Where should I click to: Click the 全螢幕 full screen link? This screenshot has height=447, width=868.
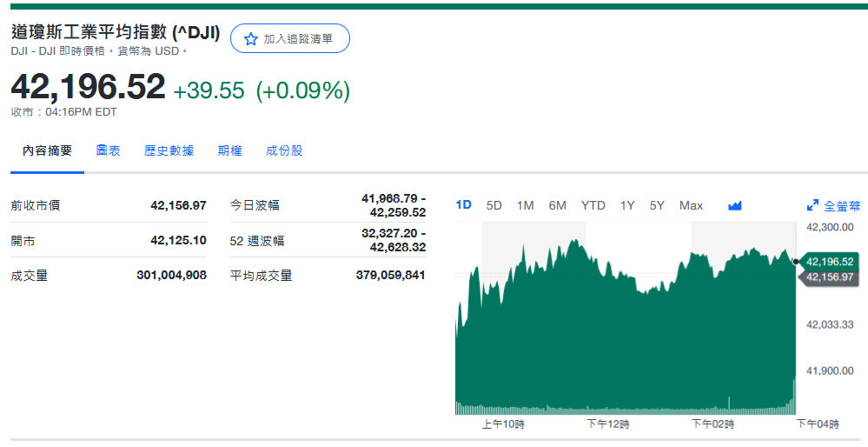841,206
